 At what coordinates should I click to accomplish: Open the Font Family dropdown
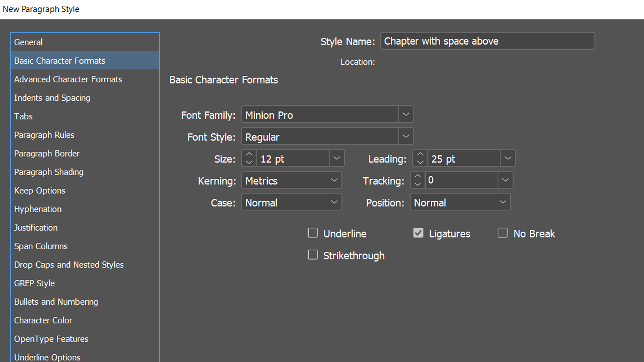click(x=406, y=114)
